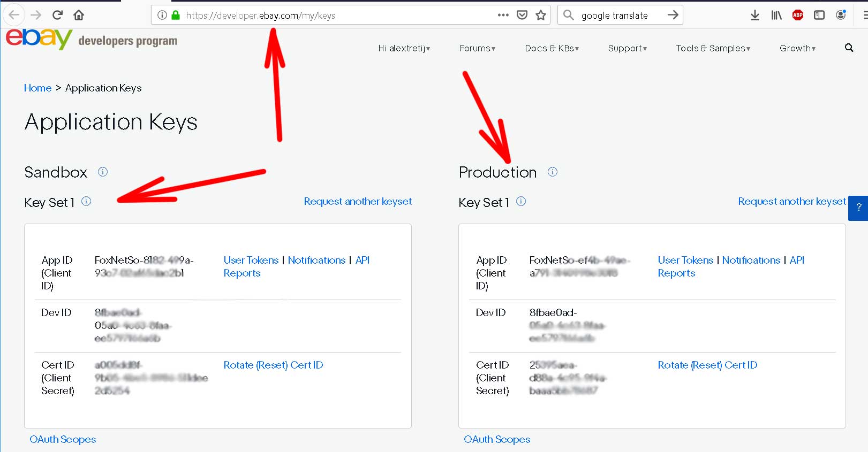Bookmark this page with the star icon
868x452 pixels.
[x=541, y=15]
